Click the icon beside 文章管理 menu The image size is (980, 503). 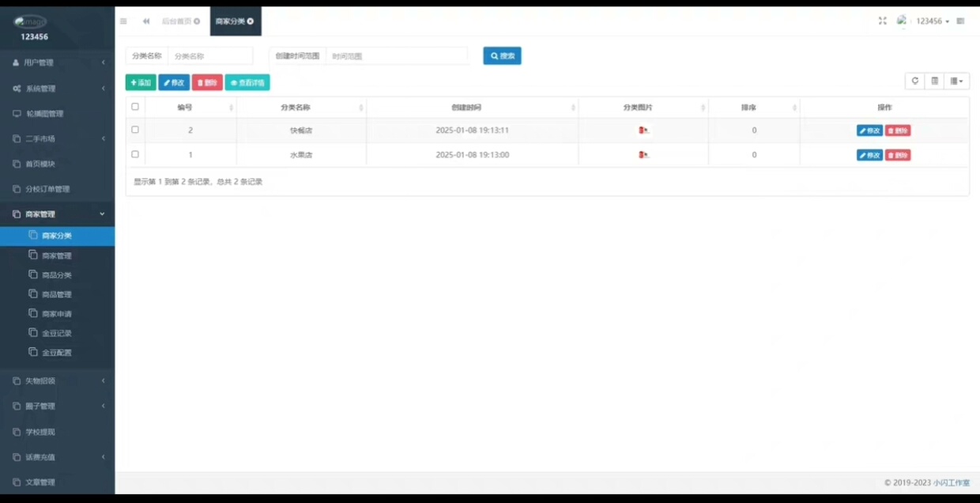point(17,482)
